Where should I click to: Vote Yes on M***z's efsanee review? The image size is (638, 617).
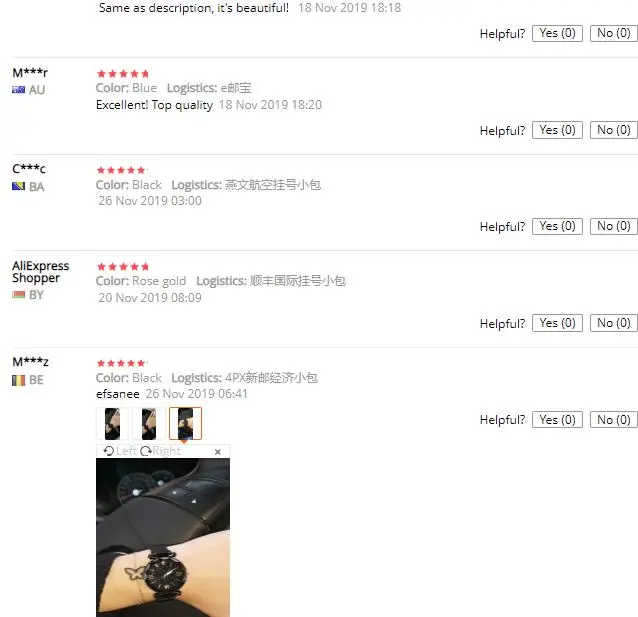[x=557, y=420]
